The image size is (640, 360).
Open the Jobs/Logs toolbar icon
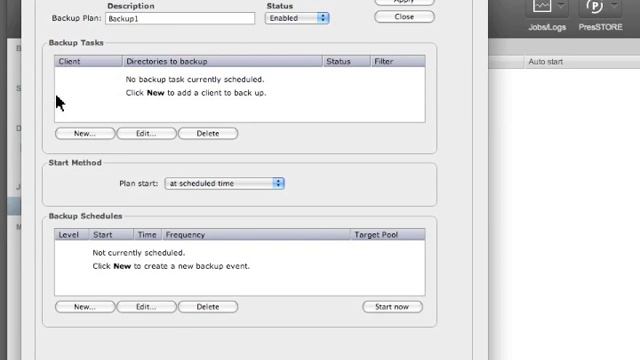[x=542, y=6]
